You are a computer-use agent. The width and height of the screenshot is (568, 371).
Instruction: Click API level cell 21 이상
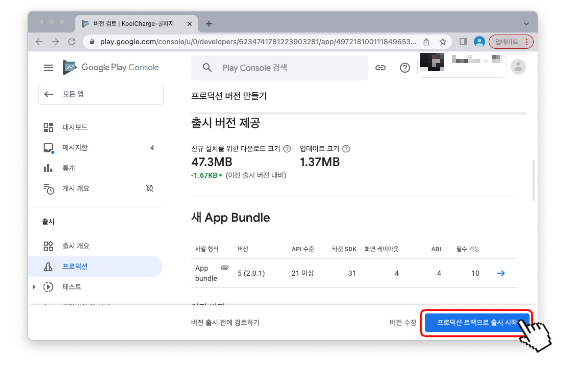(x=302, y=274)
